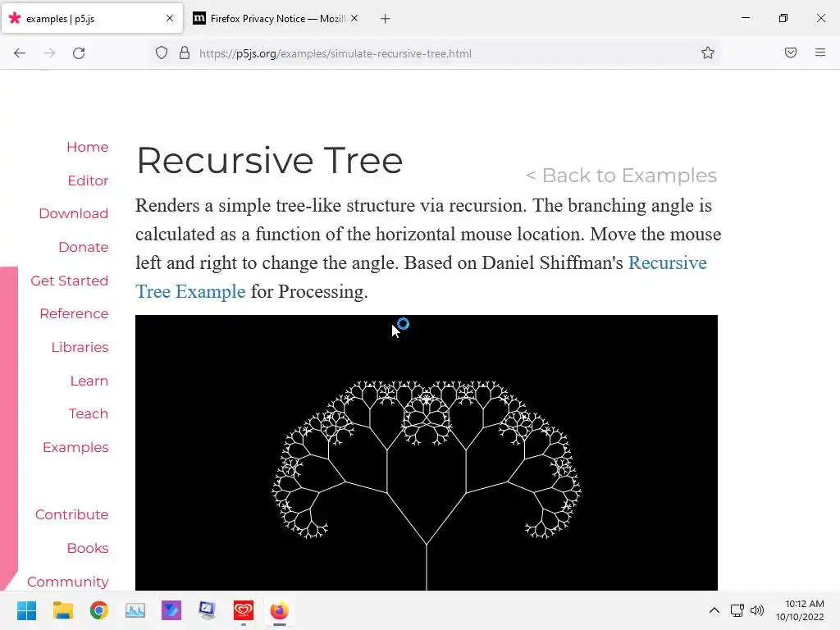Viewport: 840px width, 630px height.
Task: Open the Contribute link
Action: pyautogui.click(x=72, y=514)
